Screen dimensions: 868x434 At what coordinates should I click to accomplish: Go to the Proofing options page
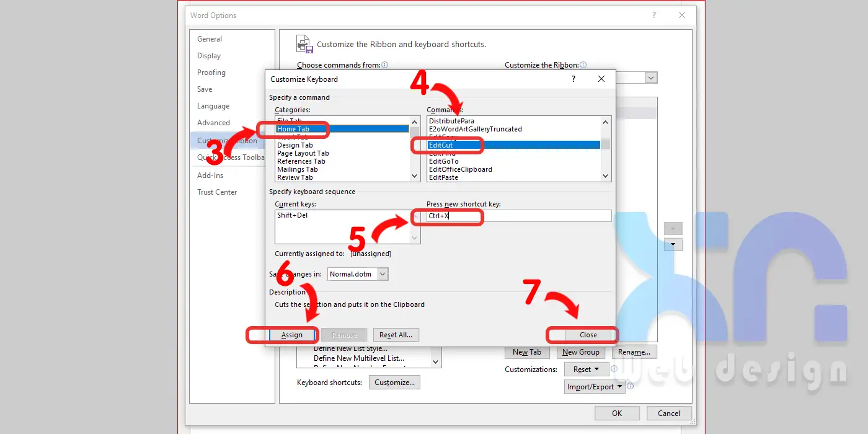(211, 73)
